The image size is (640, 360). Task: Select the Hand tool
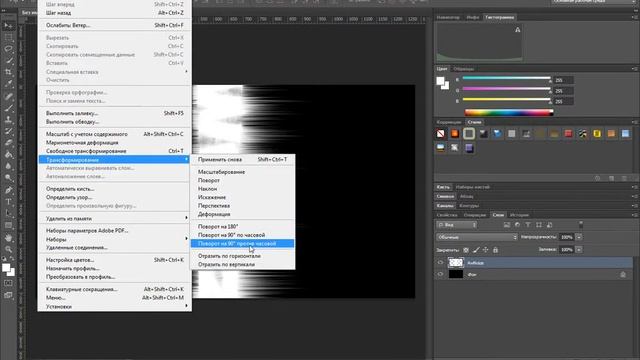tap(8, 238)
